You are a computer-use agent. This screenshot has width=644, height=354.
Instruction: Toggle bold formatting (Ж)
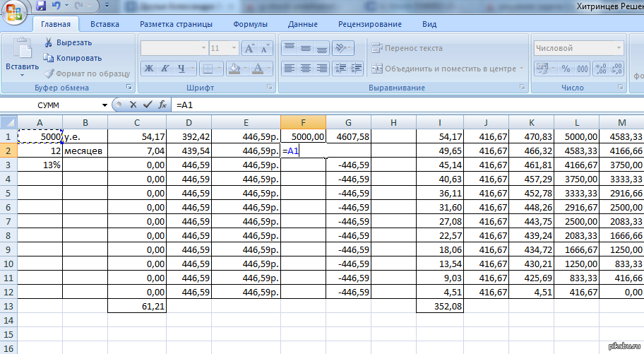(149, 69)
